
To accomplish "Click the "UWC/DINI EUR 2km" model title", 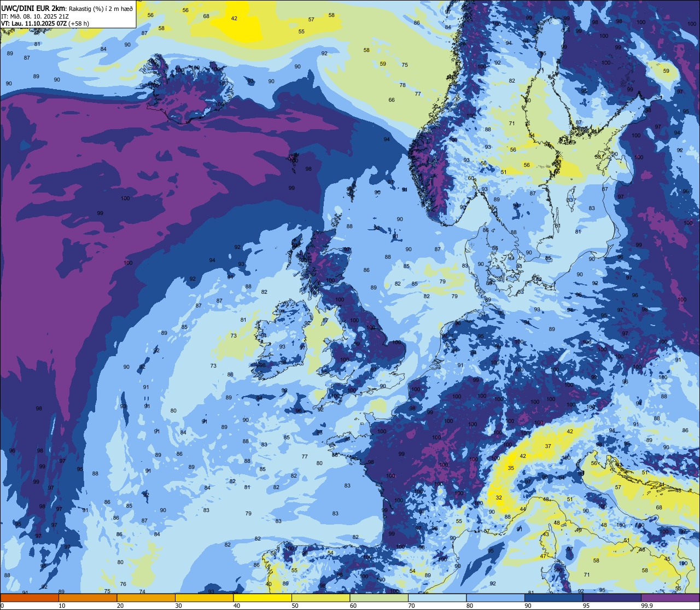I will click(x=33, y=8).
